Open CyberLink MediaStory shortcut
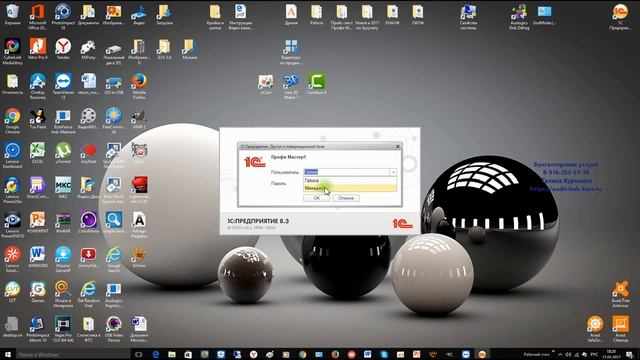Viewport: 640px width, 360px height. tap(12, 51)
